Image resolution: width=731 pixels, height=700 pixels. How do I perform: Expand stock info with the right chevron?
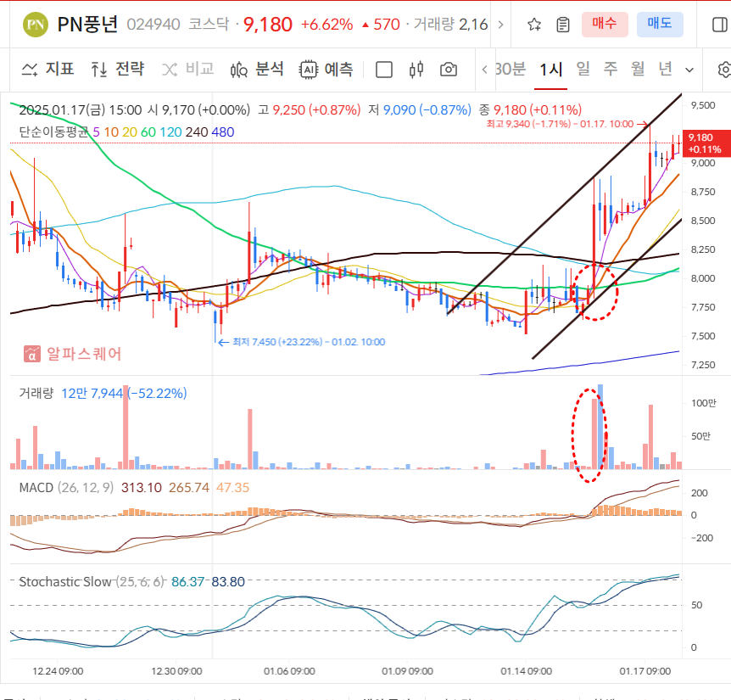(500, 25)
